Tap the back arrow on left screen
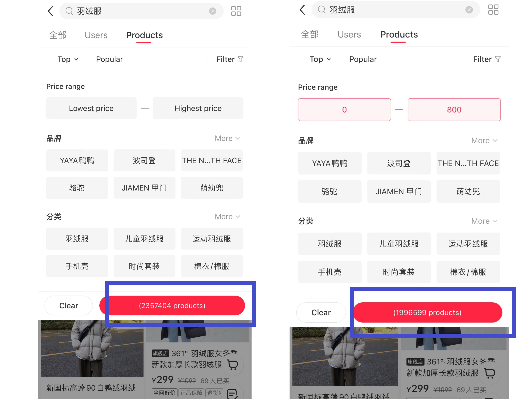This screenshot has height=399, width=532. [x=51, y=11]
